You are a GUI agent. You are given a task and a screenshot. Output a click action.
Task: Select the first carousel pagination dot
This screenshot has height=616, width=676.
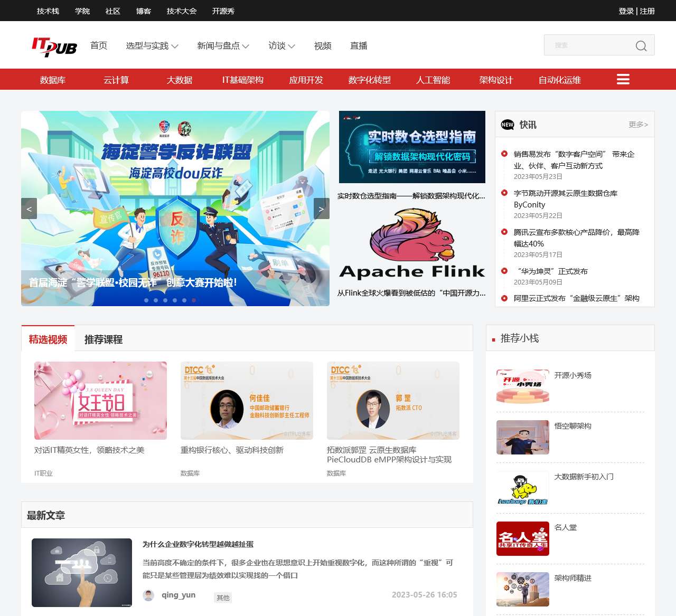(146, 300)
